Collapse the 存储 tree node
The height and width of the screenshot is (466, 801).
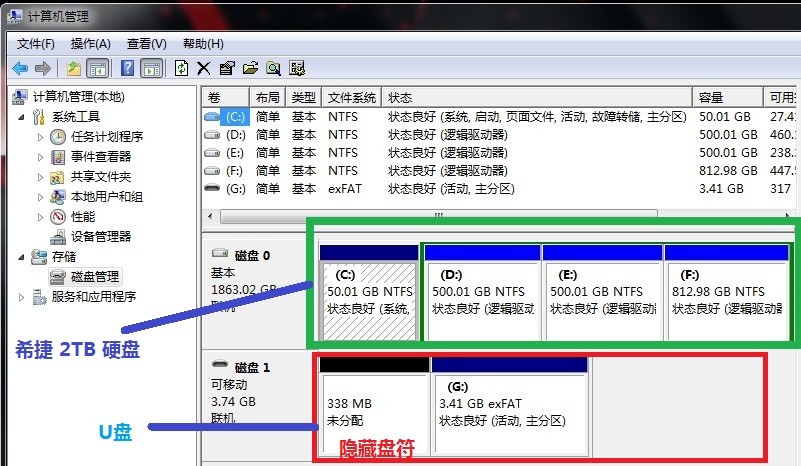coord(21,257)
